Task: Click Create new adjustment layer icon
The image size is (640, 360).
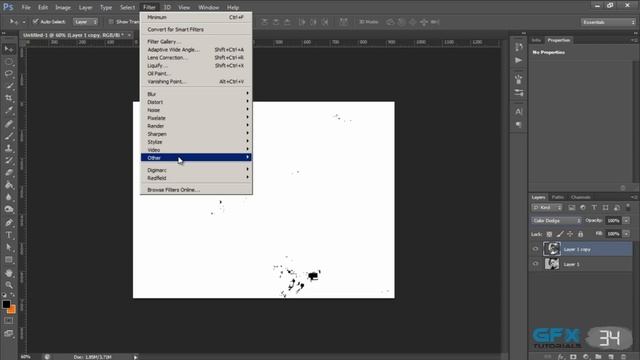Action: pyautogui.click(x=586, y=356)
